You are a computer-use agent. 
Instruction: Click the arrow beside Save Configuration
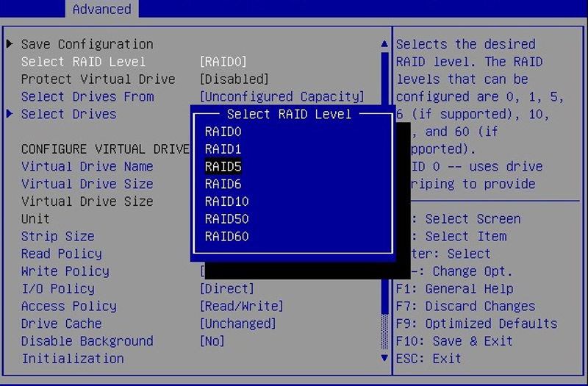(10, 44)
